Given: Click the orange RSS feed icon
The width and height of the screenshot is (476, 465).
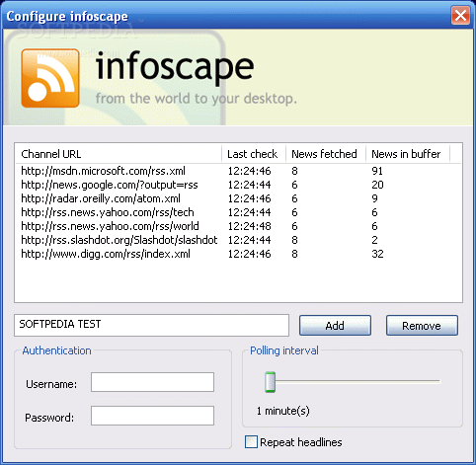Looking at the screenshot, I should 50,78.
